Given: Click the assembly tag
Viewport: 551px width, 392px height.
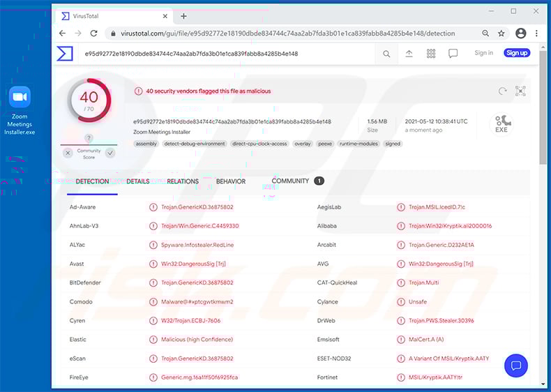Looking at the screenshot, I should (x=146, y=144).
